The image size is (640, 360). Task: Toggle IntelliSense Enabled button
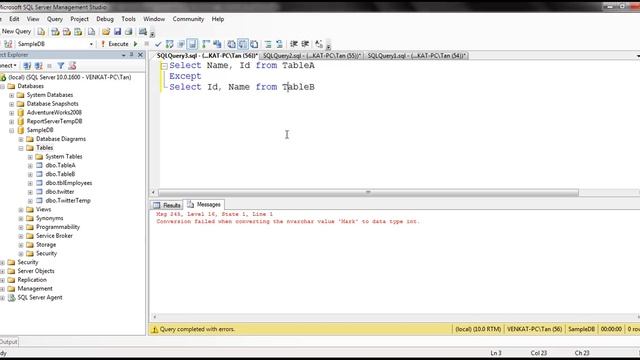pyautogui.click(x=193, y=44)
